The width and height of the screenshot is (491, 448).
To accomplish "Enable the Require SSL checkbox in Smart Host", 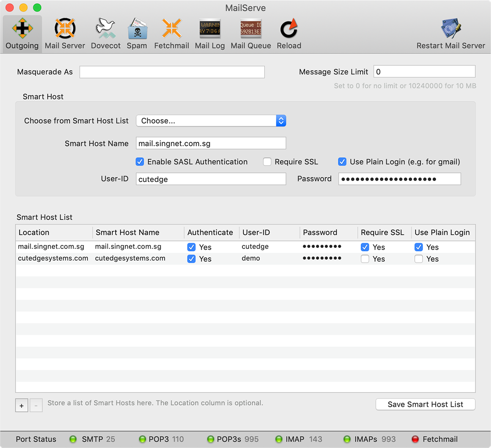I will [x=267, y=162].
